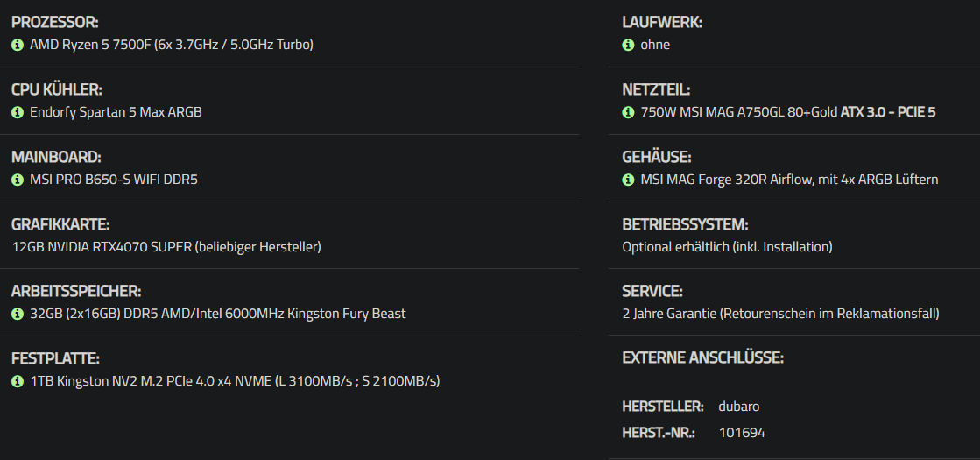Click info icon beside 1TB Kingston NV2 SSD
Image resolution: width=980 pixels, height=460 pixels.
[18, 381]
